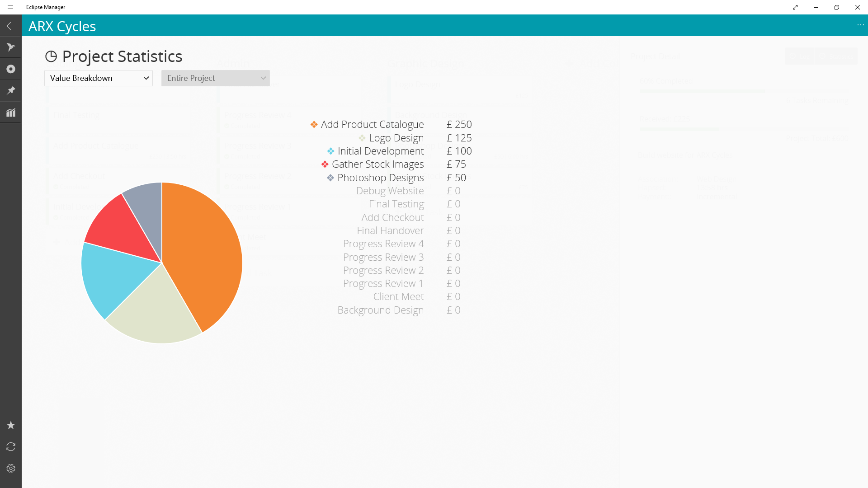Image resolution: width=868 pixels, height=488 pixels.
Task: Click the star favorites icon
Action: click(x=11, y=425)
